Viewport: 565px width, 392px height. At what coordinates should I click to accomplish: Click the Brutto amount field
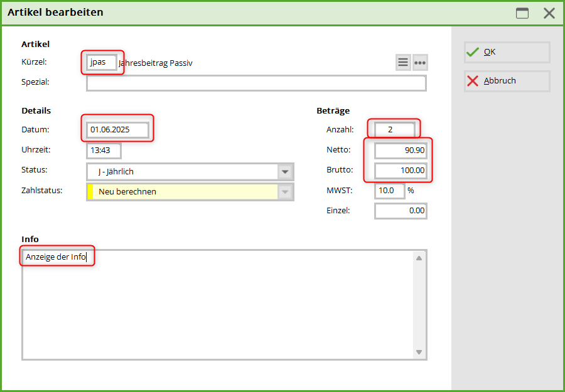[401, 171]
